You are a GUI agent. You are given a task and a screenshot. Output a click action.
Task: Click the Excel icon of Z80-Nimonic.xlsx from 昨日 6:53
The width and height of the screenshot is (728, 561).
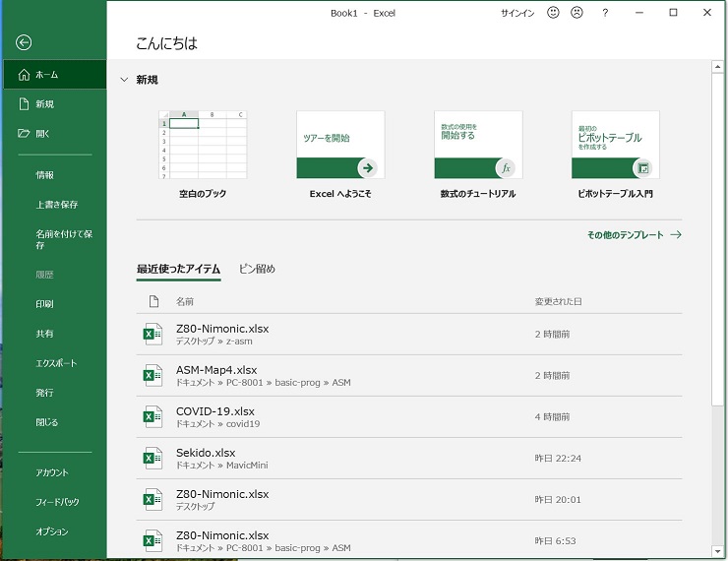152,540
